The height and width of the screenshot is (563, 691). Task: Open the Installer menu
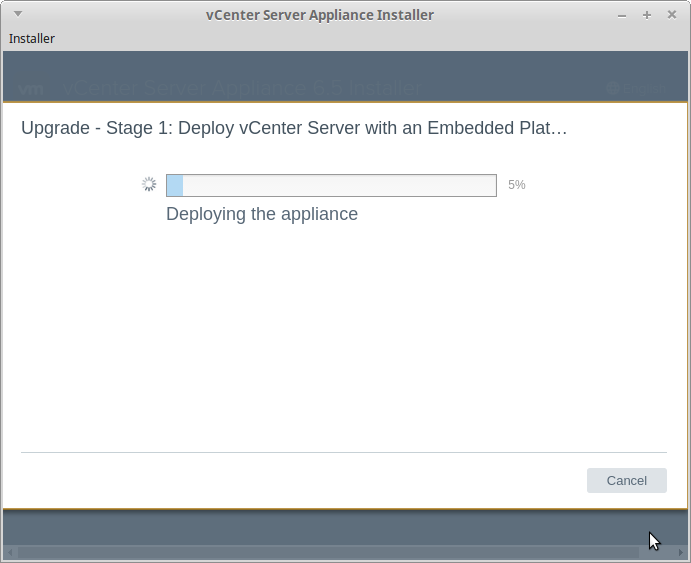click(x=32, y=39)
